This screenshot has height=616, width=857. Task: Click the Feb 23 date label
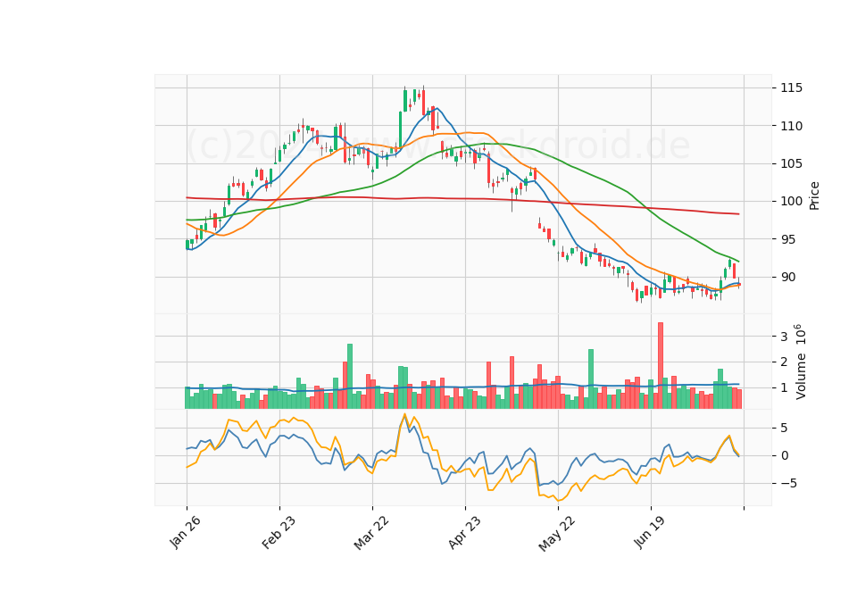(x=279, y=532)
